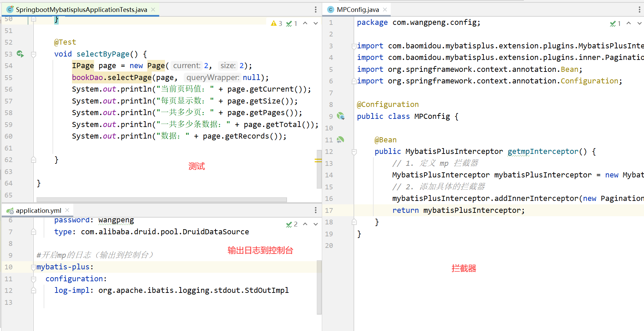Image resolution: width=644 pixels, height=331 pixels.
Task: Go to previous highlight in application.yml
Action: [305, 224]
